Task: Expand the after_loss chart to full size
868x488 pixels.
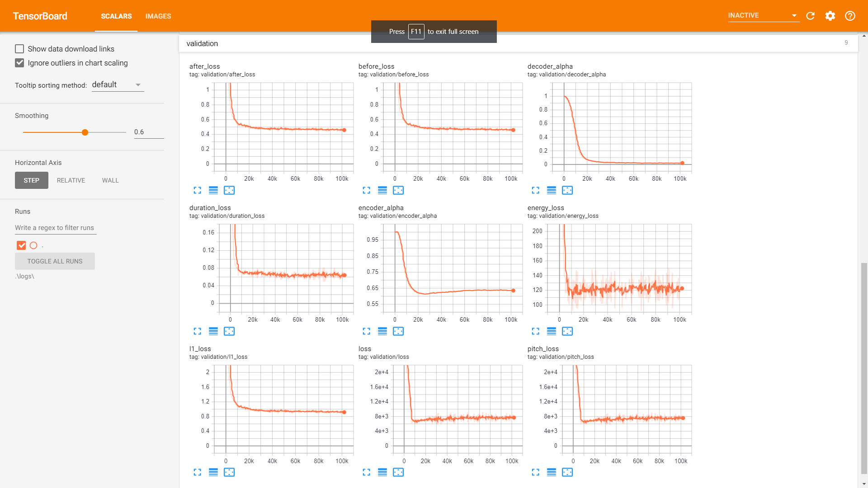Action: coord(198,190)
